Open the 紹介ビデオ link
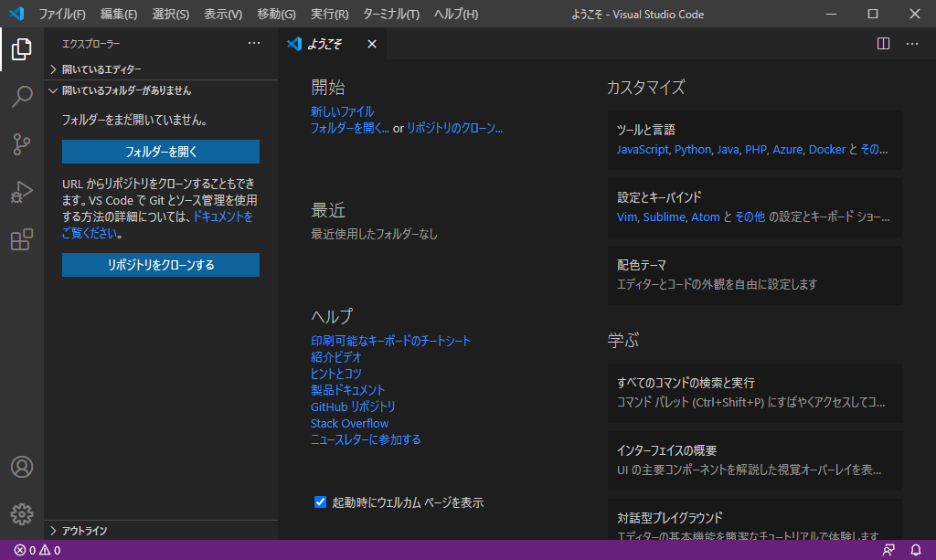This screenshot has height=560, width=936. [336, 357]
